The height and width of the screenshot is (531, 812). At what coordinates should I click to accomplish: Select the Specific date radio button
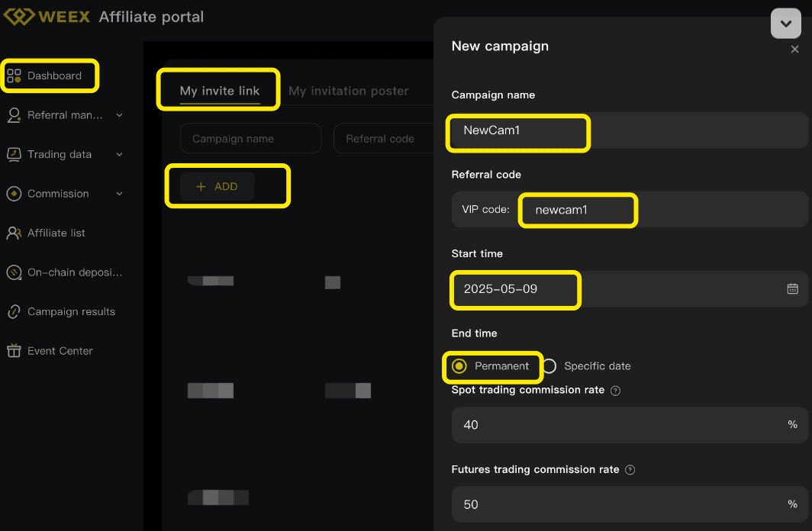(x=549, y=366)
